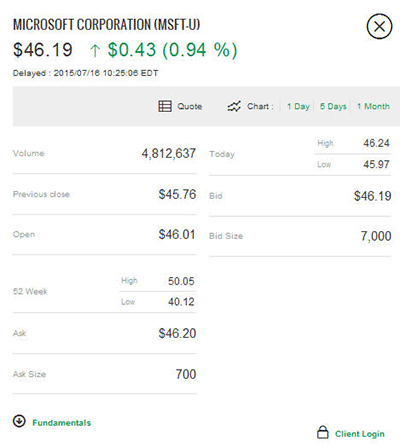Open the Quote view
The height and width of the screenshot is (447, 400).
coord(189,106)
